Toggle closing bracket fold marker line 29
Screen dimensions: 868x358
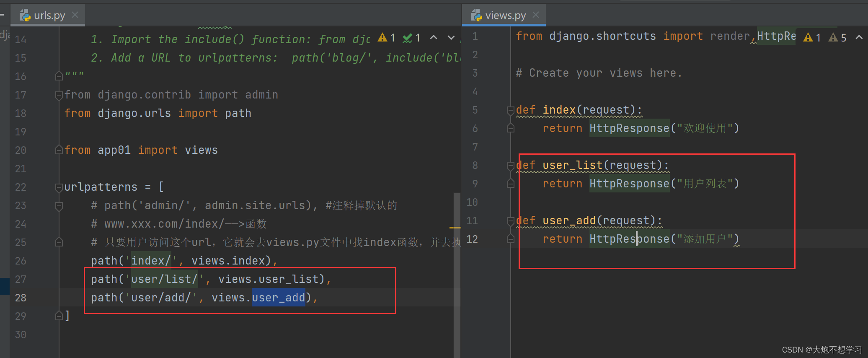click(59, 316)
